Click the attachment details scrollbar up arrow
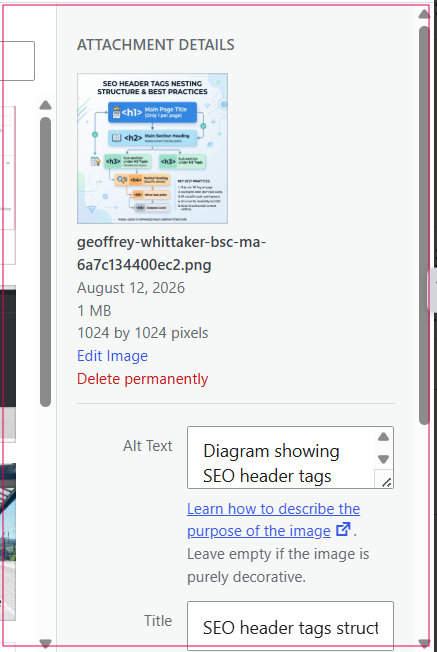Image resolution: width=437 pixels, height=652 pixels. click(x=424, y=14)
